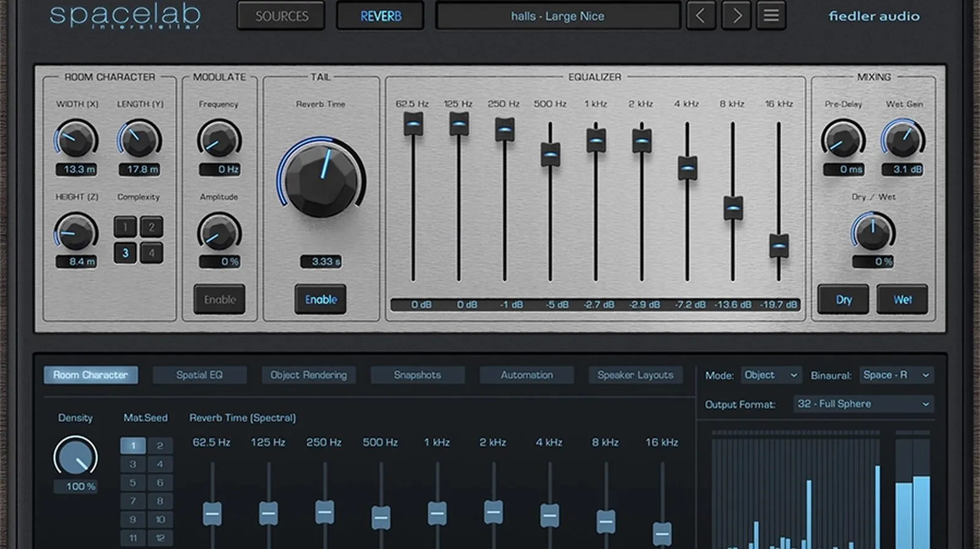
Task: Select Mat.Seed button 1
Action: point(133,445)
